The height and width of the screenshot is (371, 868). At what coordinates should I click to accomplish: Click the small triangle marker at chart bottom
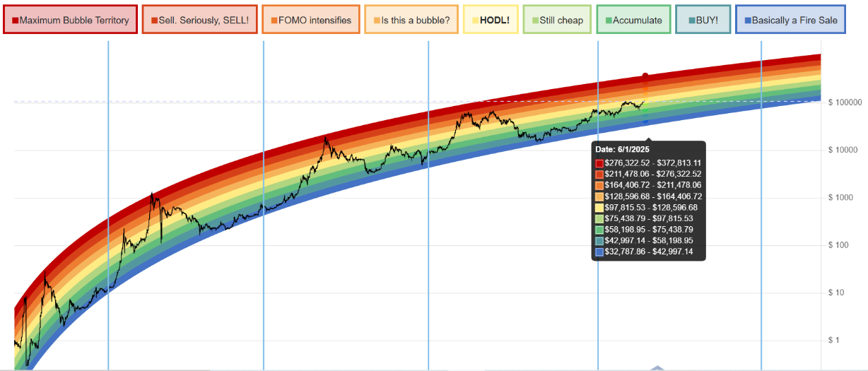(x=657, y=367)
